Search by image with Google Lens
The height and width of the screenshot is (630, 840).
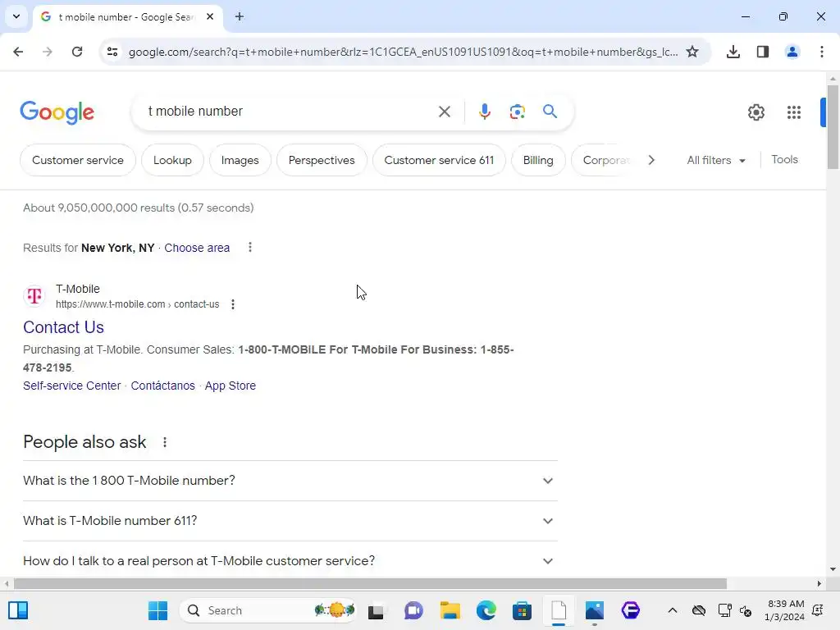tap(517, 112)
